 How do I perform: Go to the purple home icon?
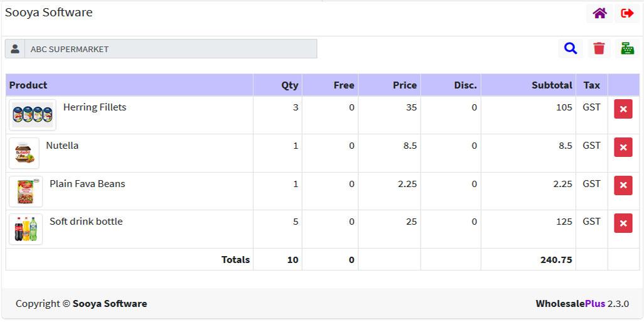tap(599, 13)
